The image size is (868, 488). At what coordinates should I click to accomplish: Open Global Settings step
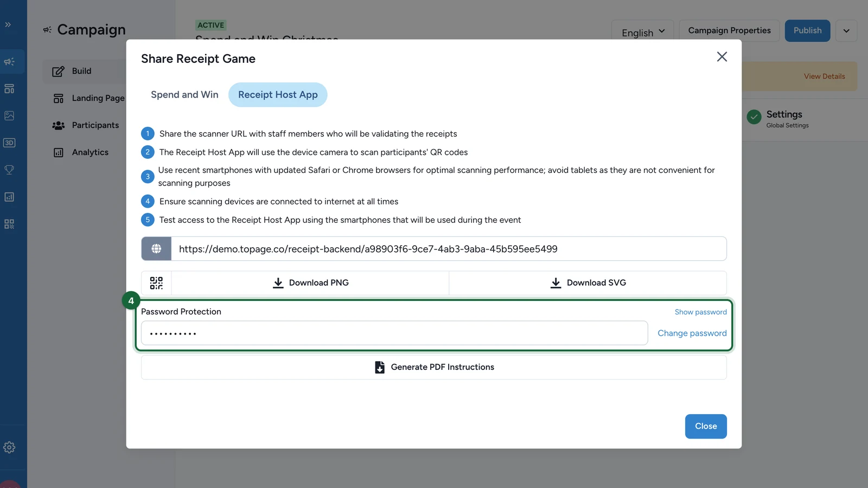click(779, 118)
